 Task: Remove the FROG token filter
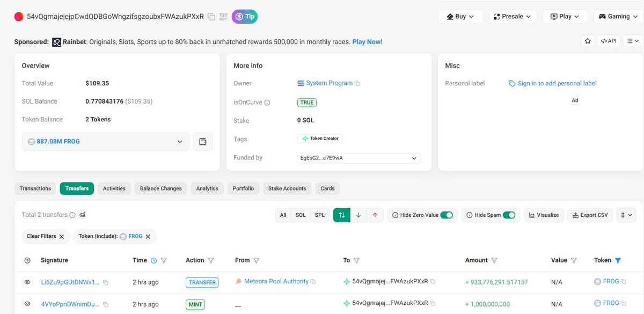pos(148,236)
